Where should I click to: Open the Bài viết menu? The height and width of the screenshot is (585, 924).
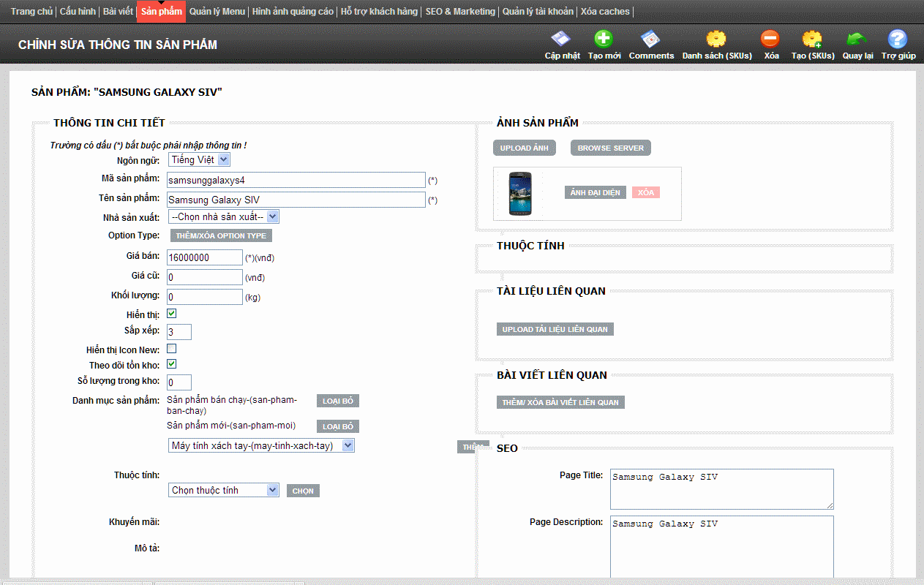tap(119, 12)
